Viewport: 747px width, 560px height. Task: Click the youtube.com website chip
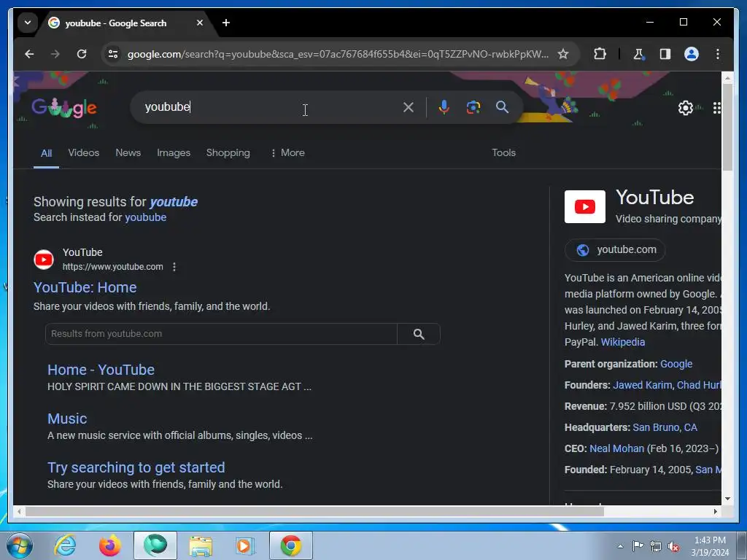[615, 250]
